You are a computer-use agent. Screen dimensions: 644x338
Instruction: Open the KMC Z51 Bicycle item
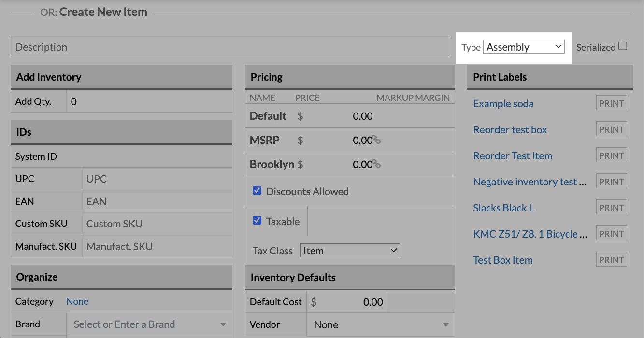pos(530,233)
